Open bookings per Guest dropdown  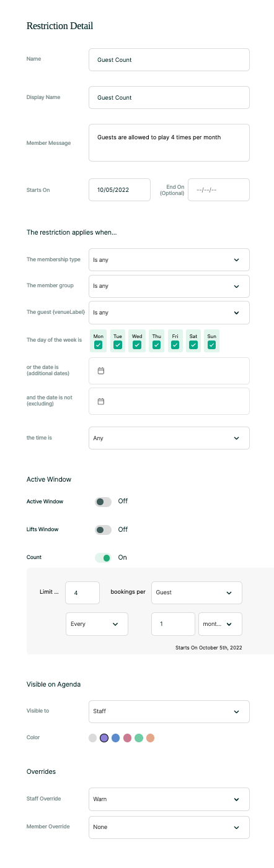click(x=197, y=592)
